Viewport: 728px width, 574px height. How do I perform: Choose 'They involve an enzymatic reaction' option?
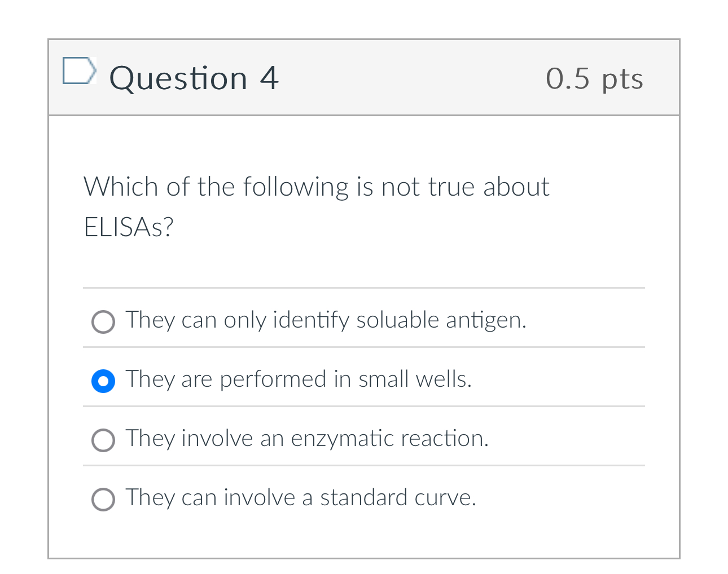point(103,440)
